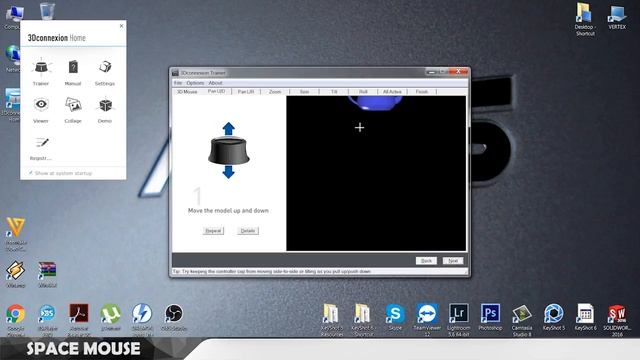Switch to the Spin tab
Viewport: 640px width, 360px height.
[304, 92]
